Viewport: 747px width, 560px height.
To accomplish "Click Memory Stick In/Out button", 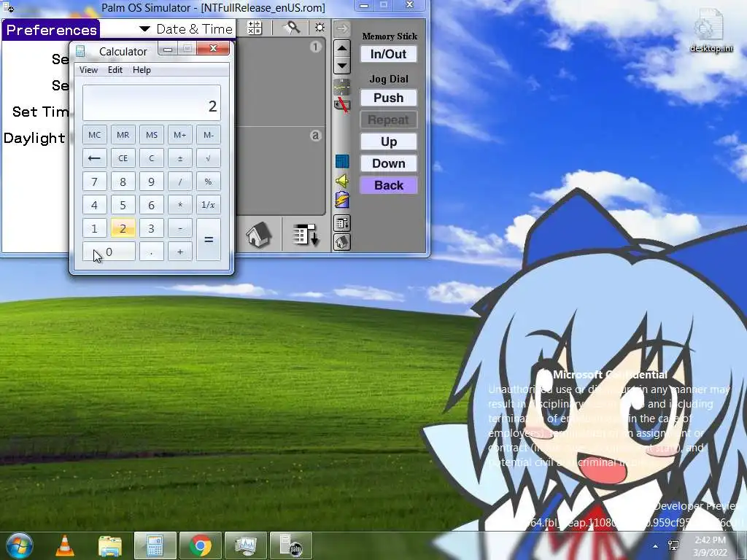I will click(x=389, y=54).
